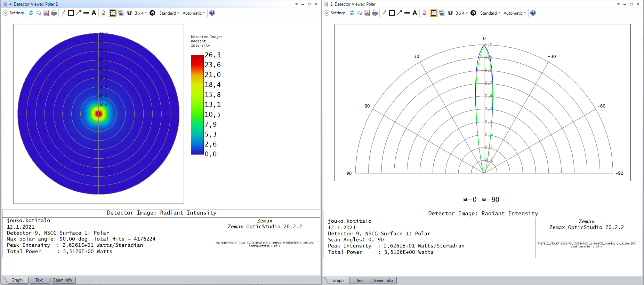644x285 pixels.
Task: Click the reset circle icon in the Detector Viewer: Polar window
Action: pos(473,13)
